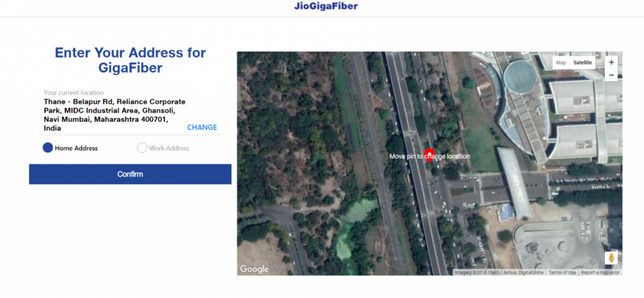Click the current location address text

click(115, 115)
